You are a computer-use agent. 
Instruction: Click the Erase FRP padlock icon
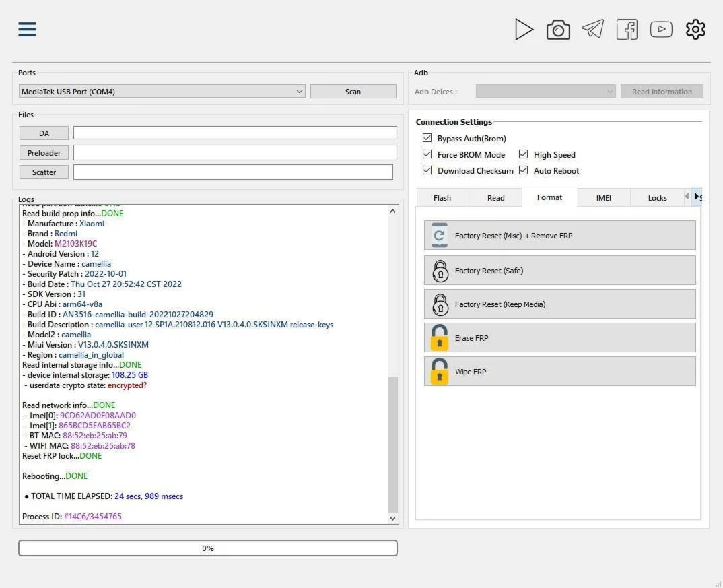tap(440, 338)
